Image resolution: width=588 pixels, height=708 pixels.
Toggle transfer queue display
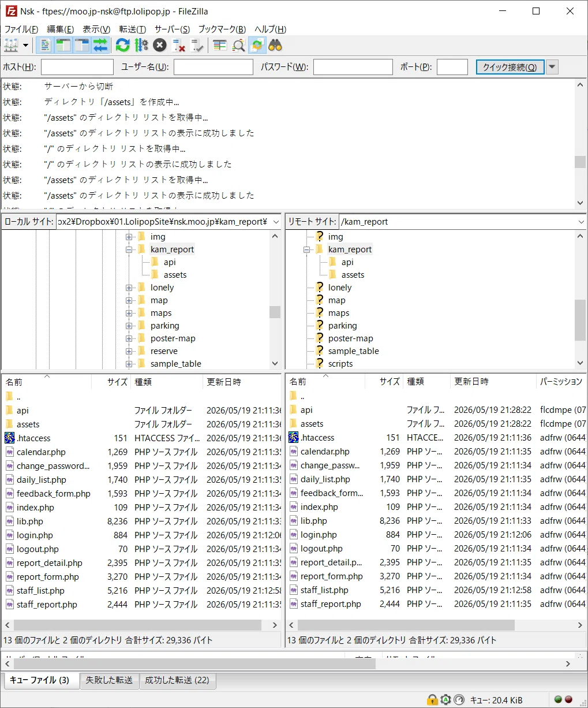point(100,46)
